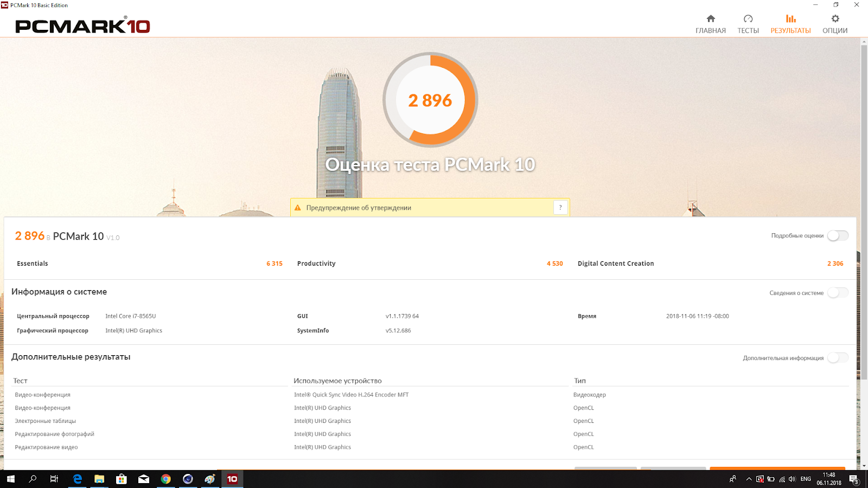Click the Тест column header

pyautogui.click(x=20, y=381)
